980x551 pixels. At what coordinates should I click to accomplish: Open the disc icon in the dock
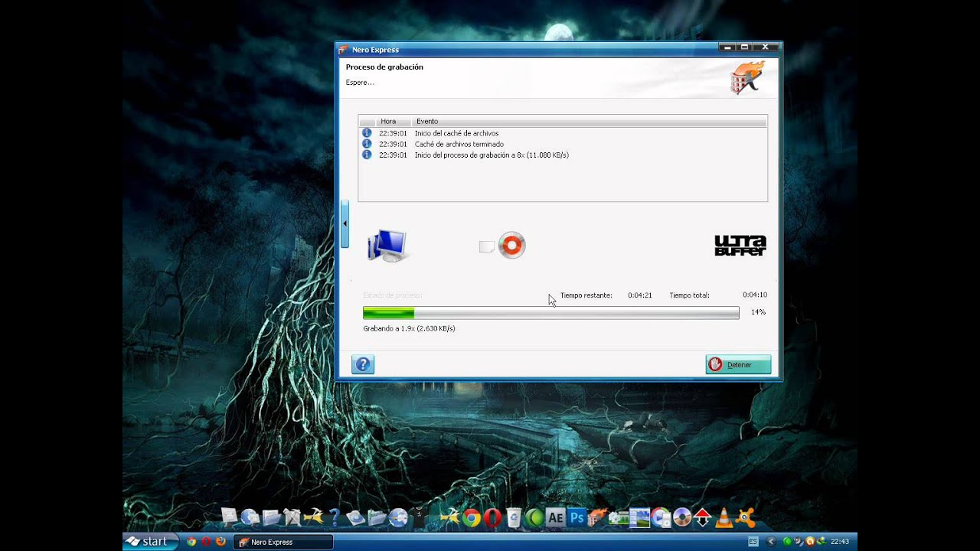pos(681,518)
